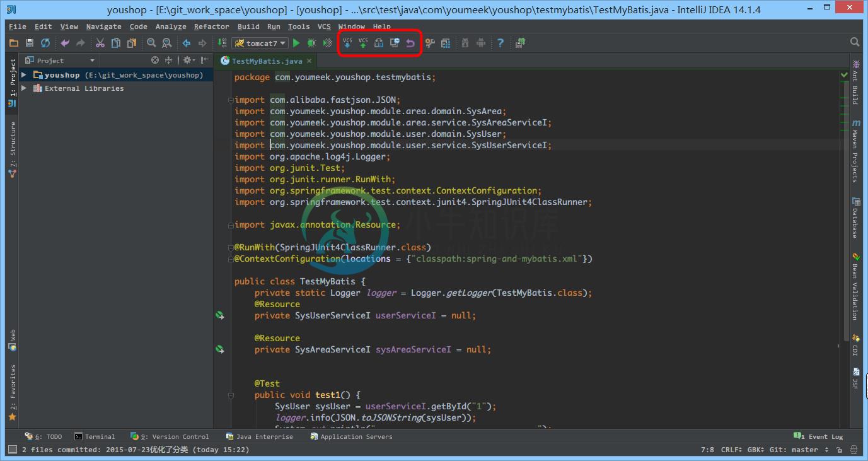
Task: Open the Application Servers tool window
Action: [x=351, y=436]
